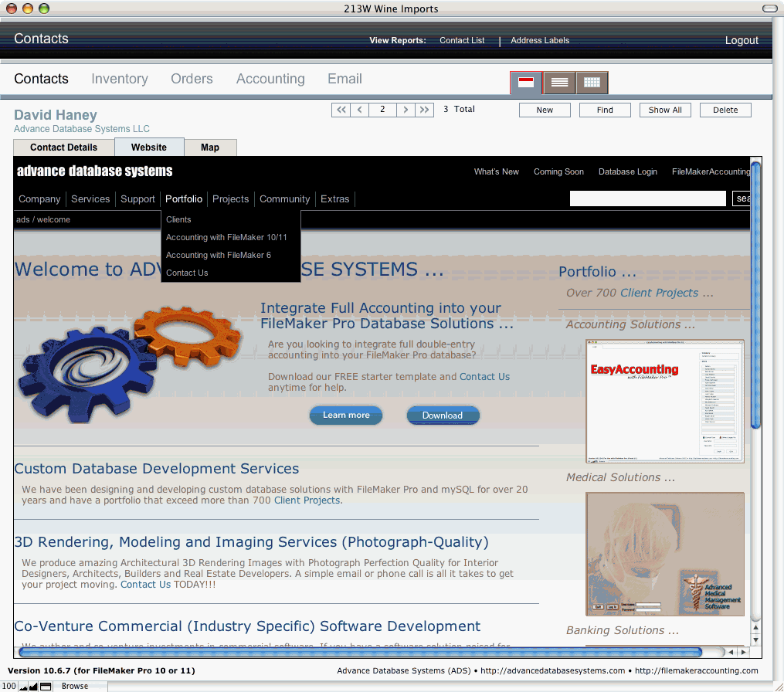This screenshot has height=692, width=784.
Task: Click the zoom out status bar icon
Action: tap(23, 687)
